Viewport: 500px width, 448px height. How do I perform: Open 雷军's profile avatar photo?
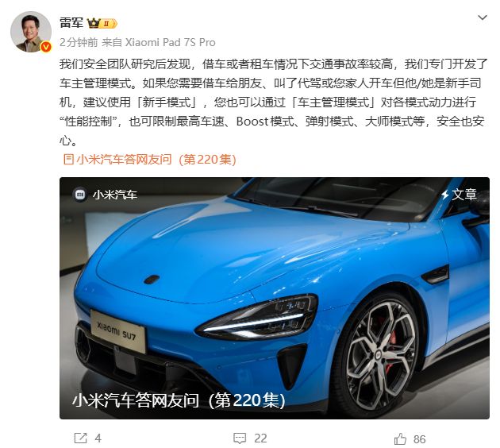pos(31,32)
